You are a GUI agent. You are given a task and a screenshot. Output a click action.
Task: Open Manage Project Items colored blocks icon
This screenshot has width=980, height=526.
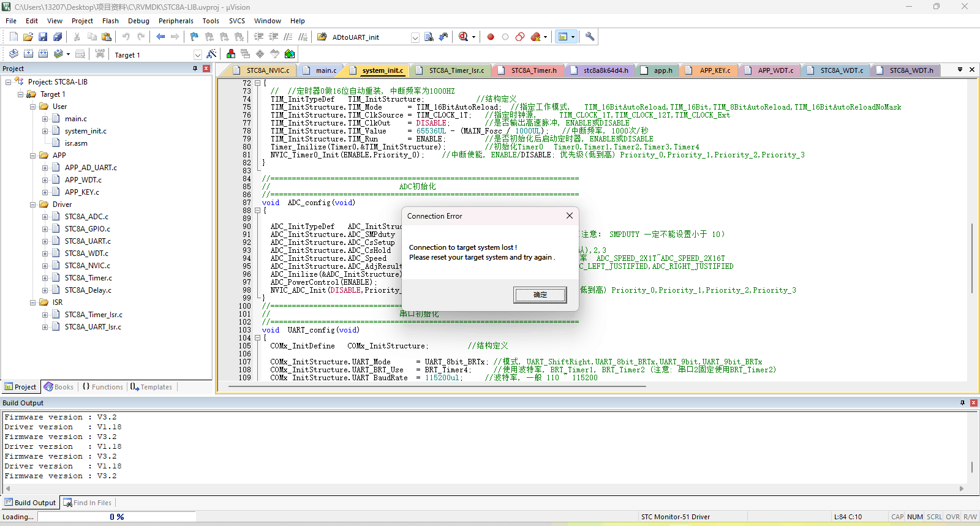click(231, 54)
